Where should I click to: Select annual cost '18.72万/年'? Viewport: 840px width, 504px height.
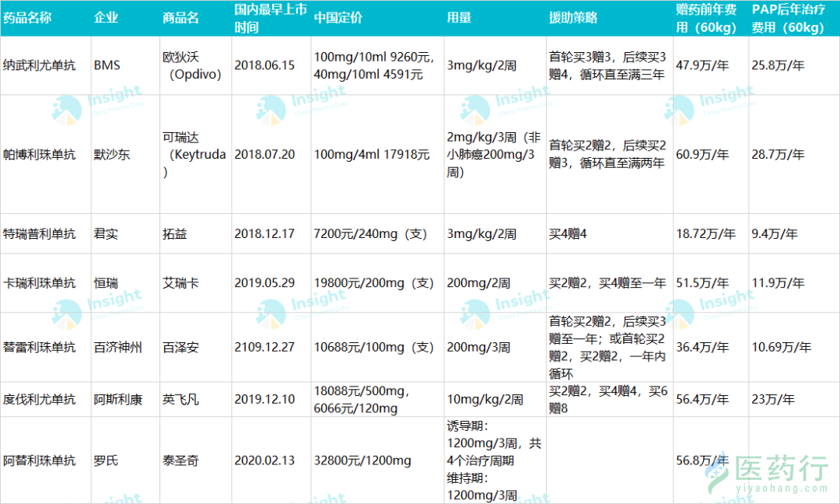click(705, 234)
